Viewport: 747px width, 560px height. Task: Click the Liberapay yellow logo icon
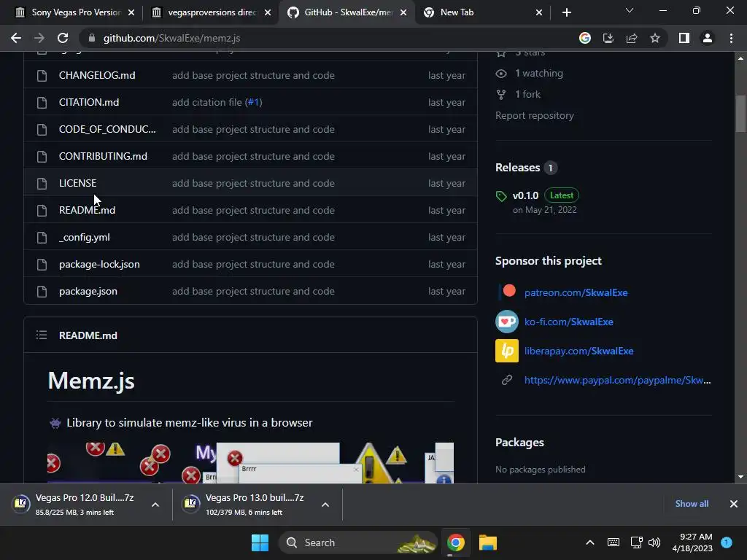click(x=507, y=351)
